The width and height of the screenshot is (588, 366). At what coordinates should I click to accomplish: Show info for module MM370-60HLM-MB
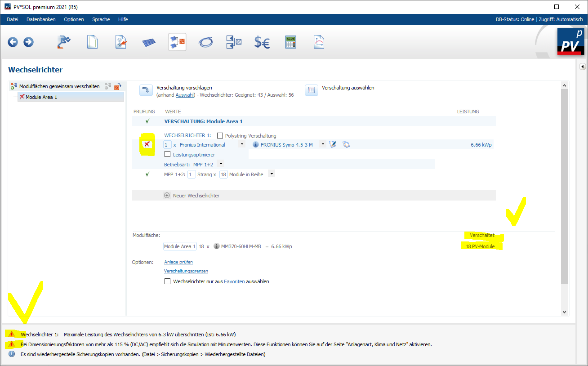pyautogui.click(x=216, y=246)
